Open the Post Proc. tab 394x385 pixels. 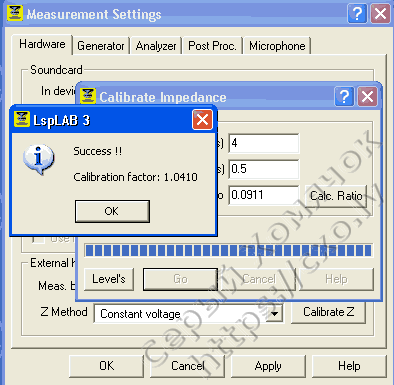212,46
